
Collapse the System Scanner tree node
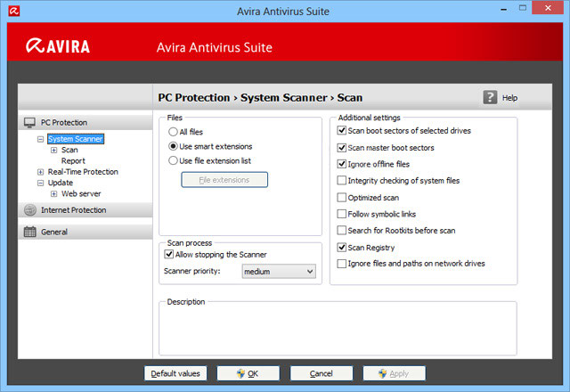coord(40,139)
